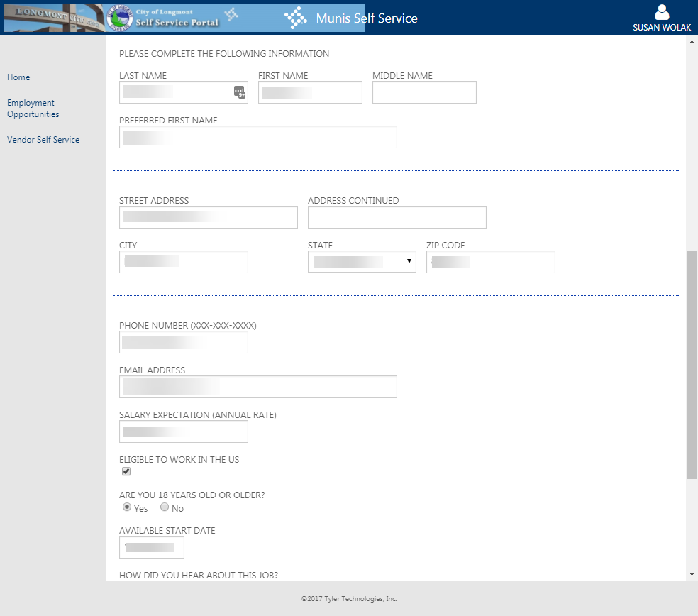The width and height of the screenshot is (698, 616).
Task: Click the user profile icon above Susan Wolak
Action: pos(662,12)
